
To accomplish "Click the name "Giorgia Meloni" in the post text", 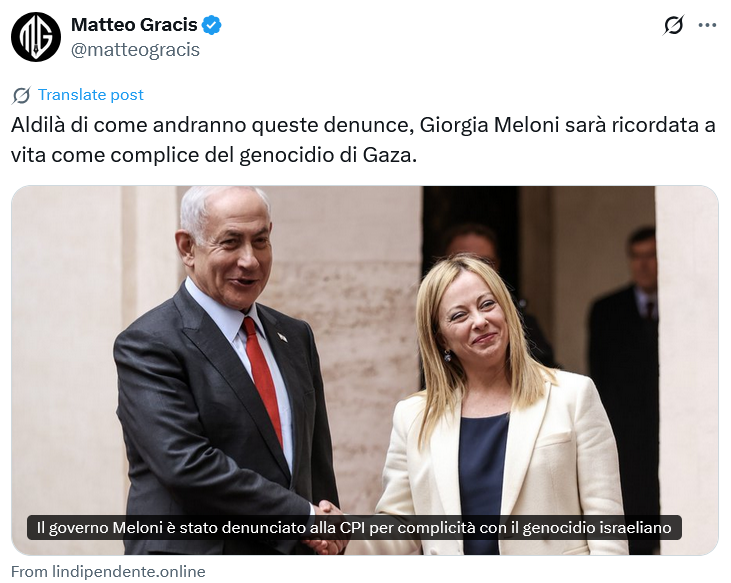I will click(x=490, y=125).
